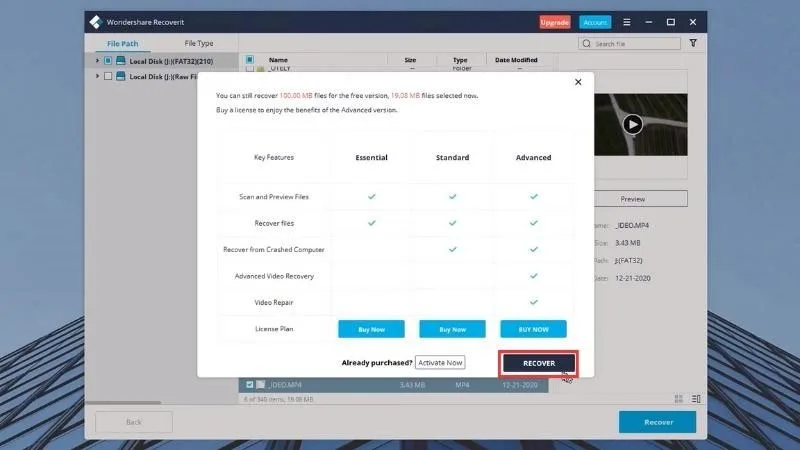The height and width of the screenshot is (450, 800).
Task: Sort by Date Modified column header
Action: [x=516, y=60]
